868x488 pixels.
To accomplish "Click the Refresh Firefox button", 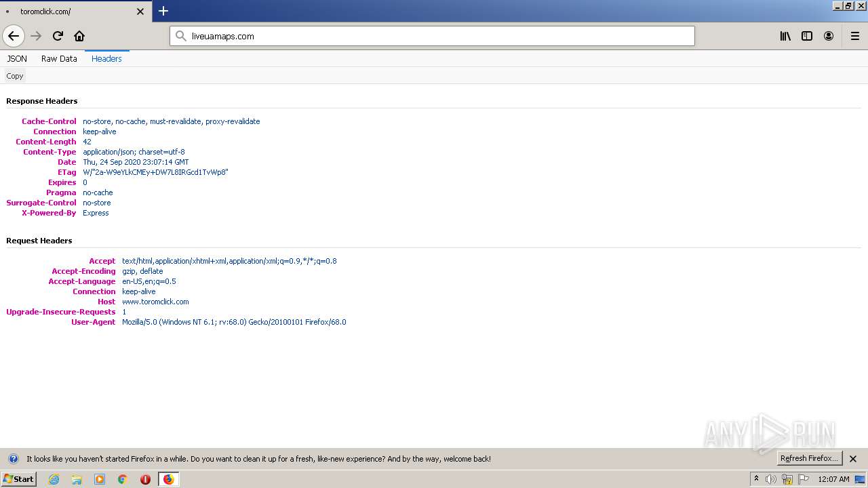I will [x=809, y=459].
